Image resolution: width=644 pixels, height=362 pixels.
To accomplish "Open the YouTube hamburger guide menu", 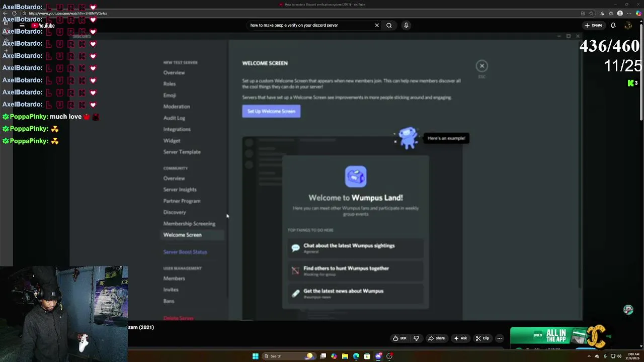I will pos(22,26).
